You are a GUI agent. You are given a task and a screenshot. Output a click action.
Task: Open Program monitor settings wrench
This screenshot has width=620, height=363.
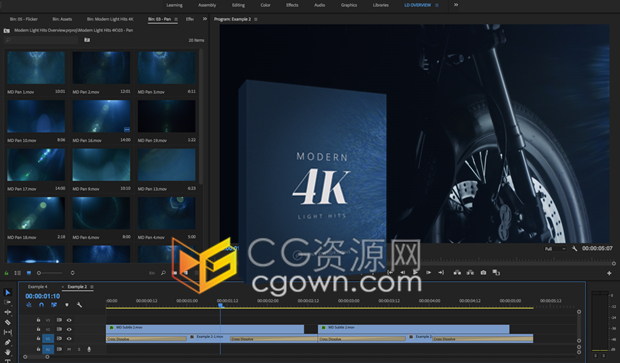click(x=574, y=249)
